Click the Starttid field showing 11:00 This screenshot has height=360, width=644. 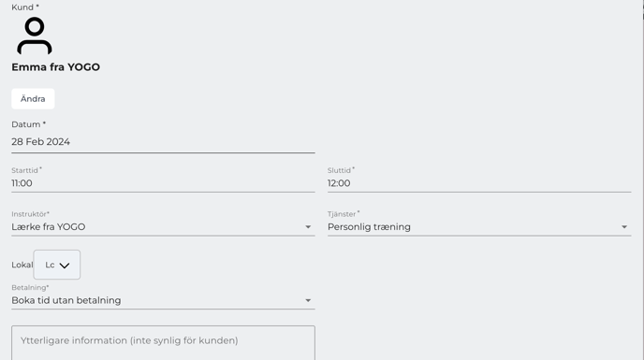163,183
